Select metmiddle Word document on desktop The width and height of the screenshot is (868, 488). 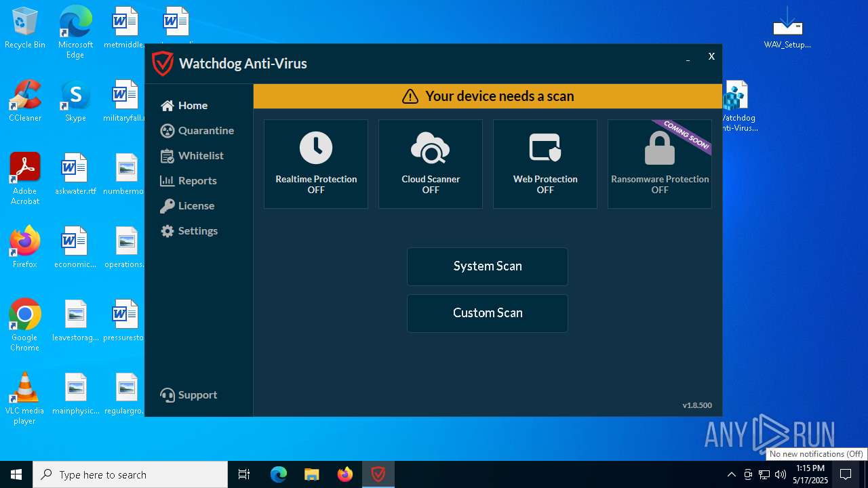[x=125, y=28]
